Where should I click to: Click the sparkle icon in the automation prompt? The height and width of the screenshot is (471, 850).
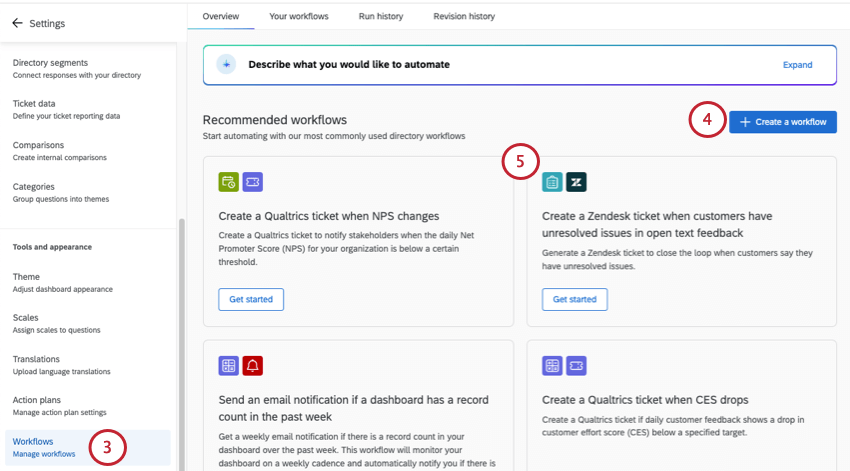(227, 64)
